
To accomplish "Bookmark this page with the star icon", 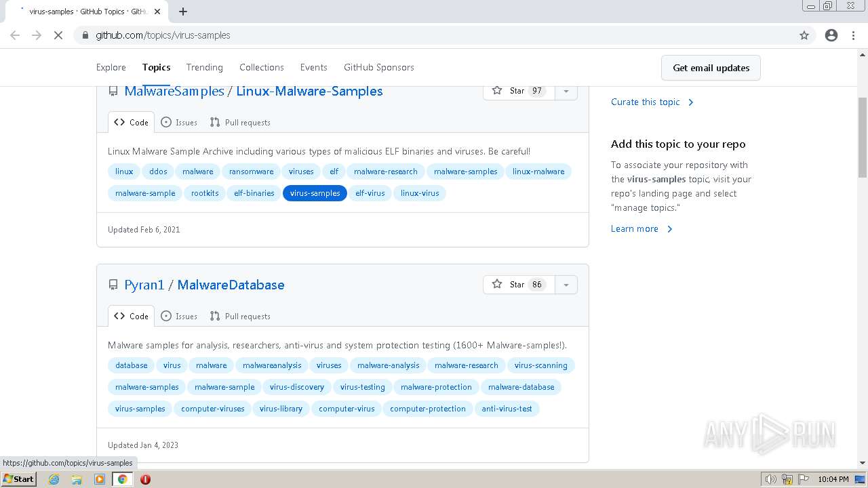I will pyautogui.click(x=804, y=35).
